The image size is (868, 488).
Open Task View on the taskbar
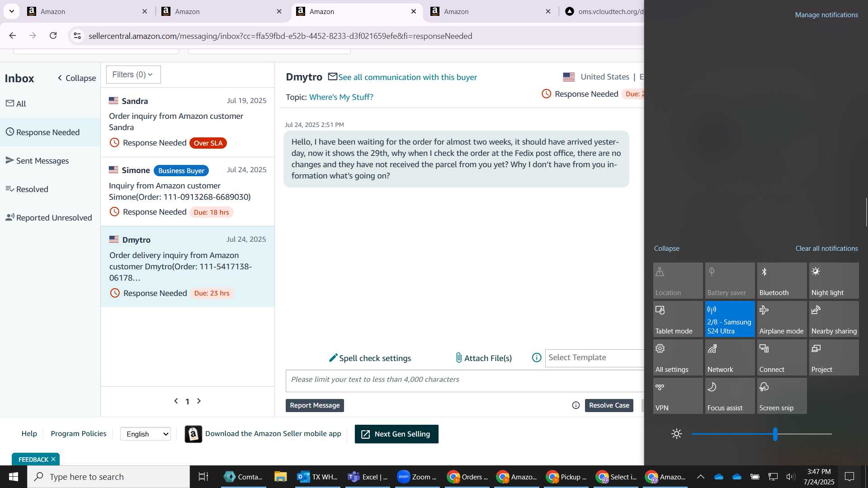(x=203, y=477)
